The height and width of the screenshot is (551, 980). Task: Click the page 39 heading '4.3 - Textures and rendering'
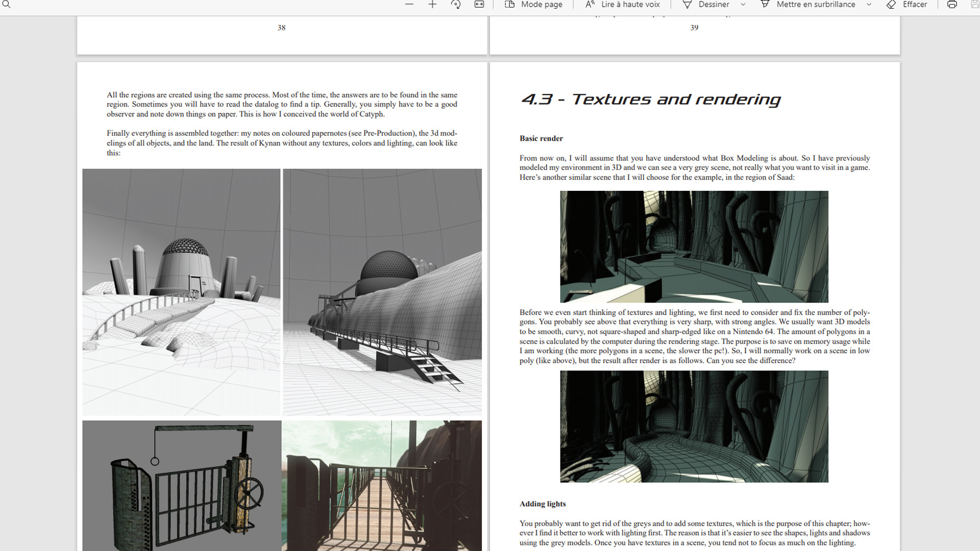point(650,99)
